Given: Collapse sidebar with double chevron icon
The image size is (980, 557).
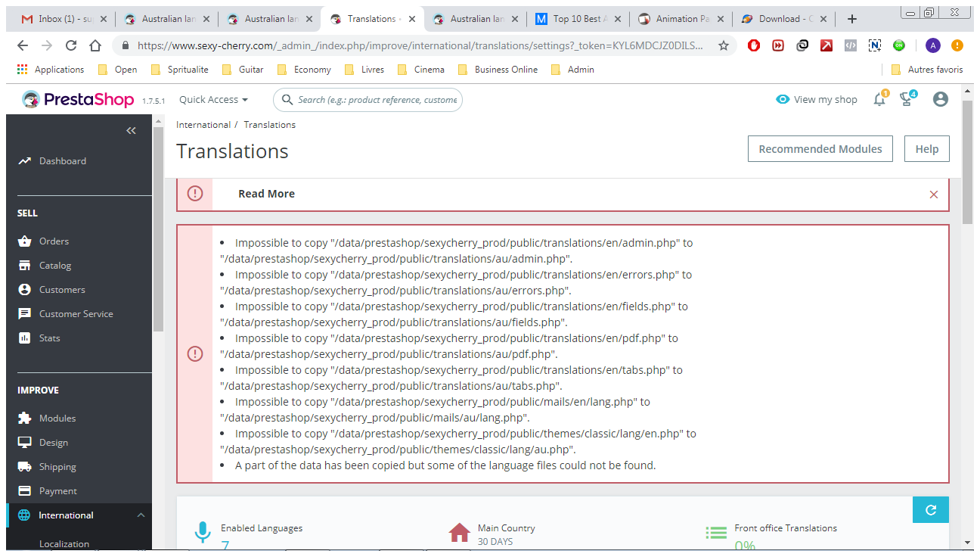Looking at the screenshot, I should click(x=131, y=130).
